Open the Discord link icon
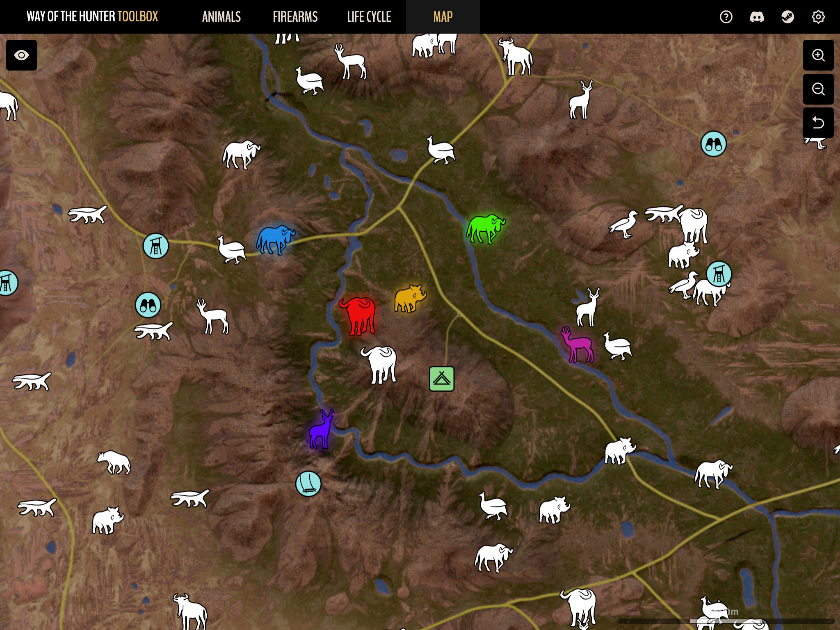Screen dimensions: 840x630 756,17
